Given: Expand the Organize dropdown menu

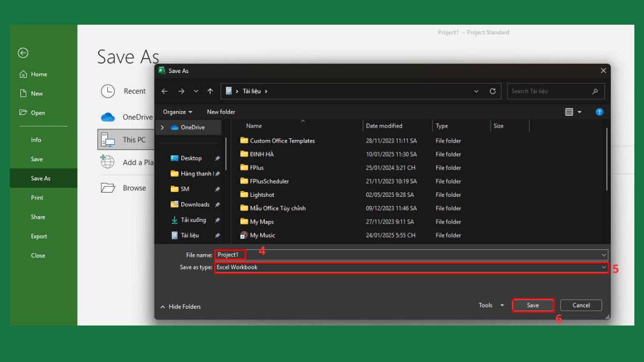Looking at the screenshot, I should coord(178,112).
